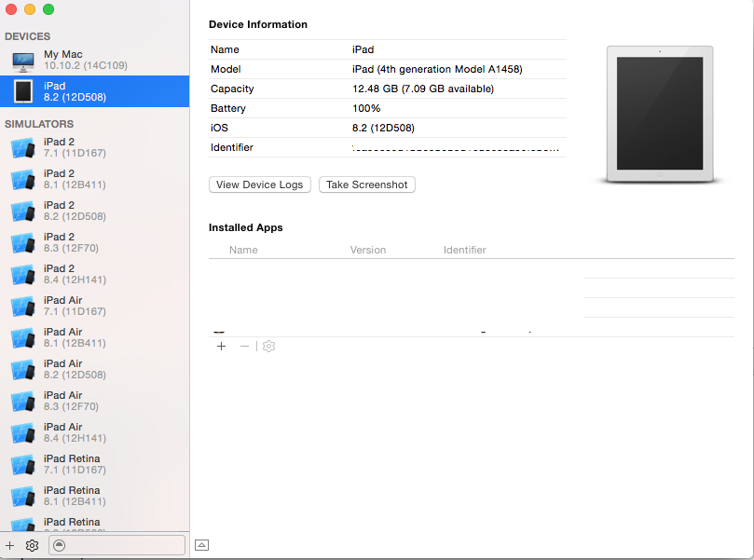Click the Name value iPad

(x=363, y=49)
